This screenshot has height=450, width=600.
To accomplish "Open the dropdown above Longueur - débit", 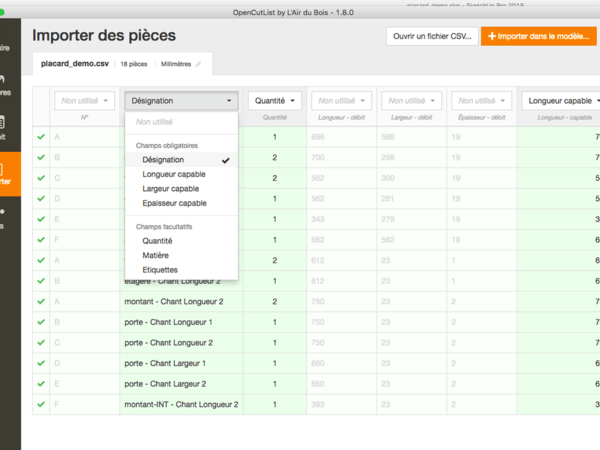I will 341,101.
